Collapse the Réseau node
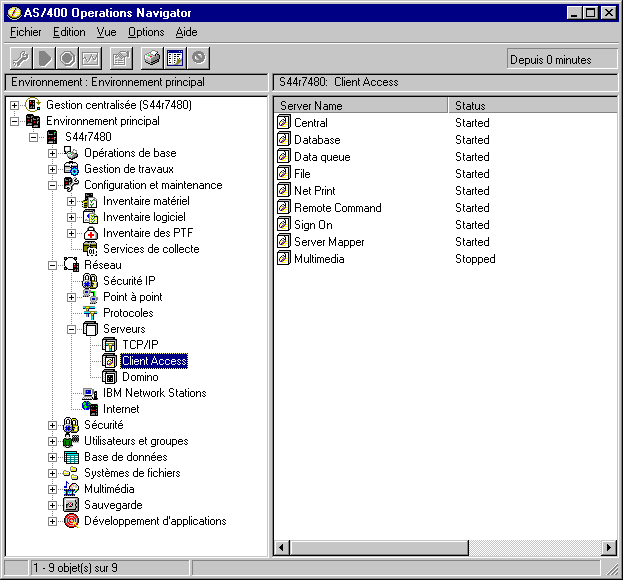The height and width of the screenshot is (580, 623). click(52, 265)
